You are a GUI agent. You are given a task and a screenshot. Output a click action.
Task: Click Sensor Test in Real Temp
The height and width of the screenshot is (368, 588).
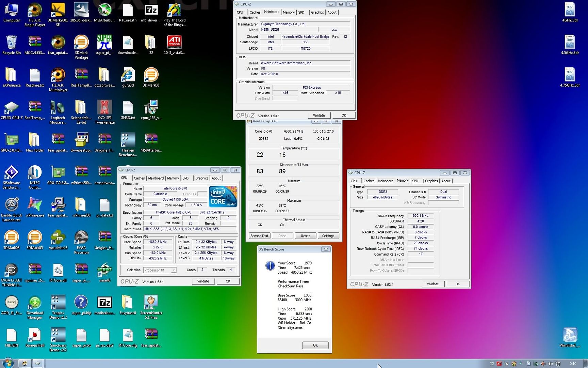(259, 236)
